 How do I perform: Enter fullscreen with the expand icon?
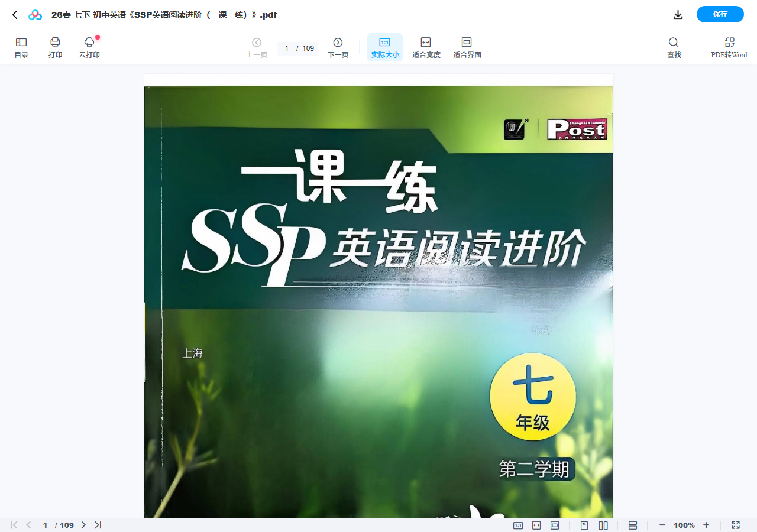coord(736,525)
